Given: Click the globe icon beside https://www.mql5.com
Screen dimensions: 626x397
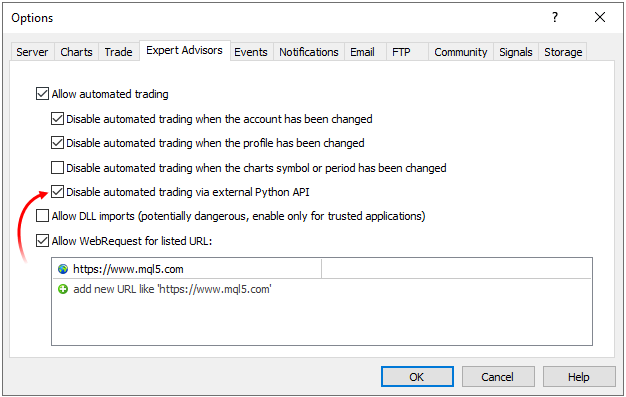Looking at the screenshot, I should (x=63, y=269).
